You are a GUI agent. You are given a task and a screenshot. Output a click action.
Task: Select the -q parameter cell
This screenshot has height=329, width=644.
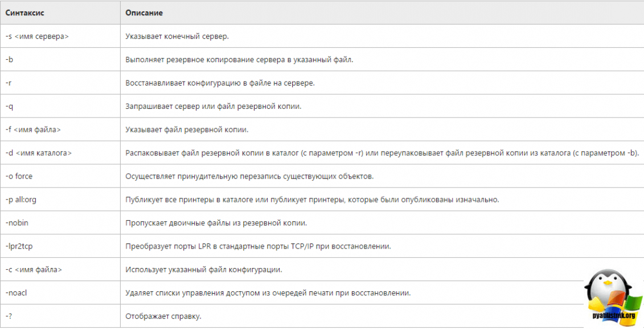[x=9, y=107]
